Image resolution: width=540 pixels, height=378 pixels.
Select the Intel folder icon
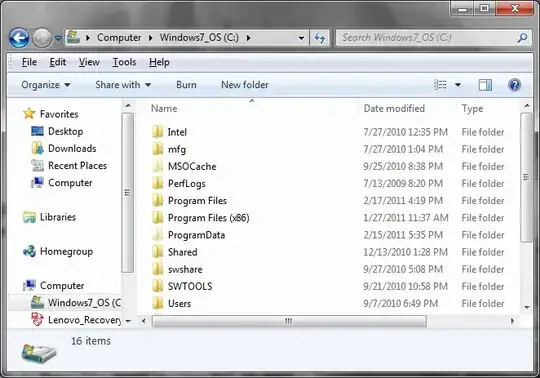click(158, 132)
